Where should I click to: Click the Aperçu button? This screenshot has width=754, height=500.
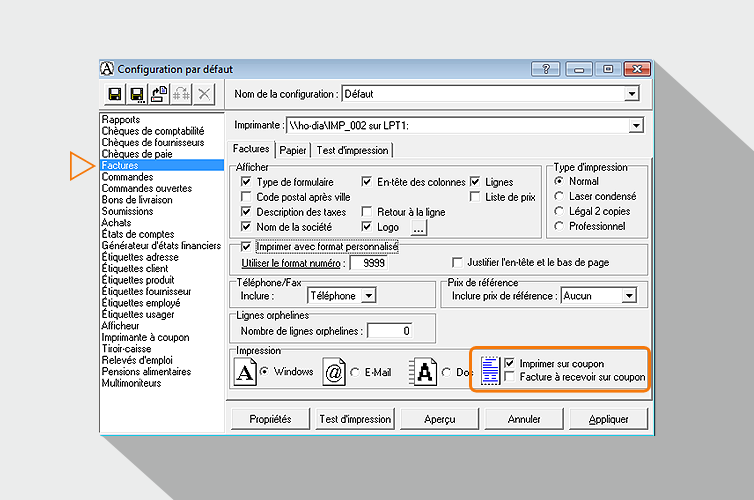coord(440,419)
